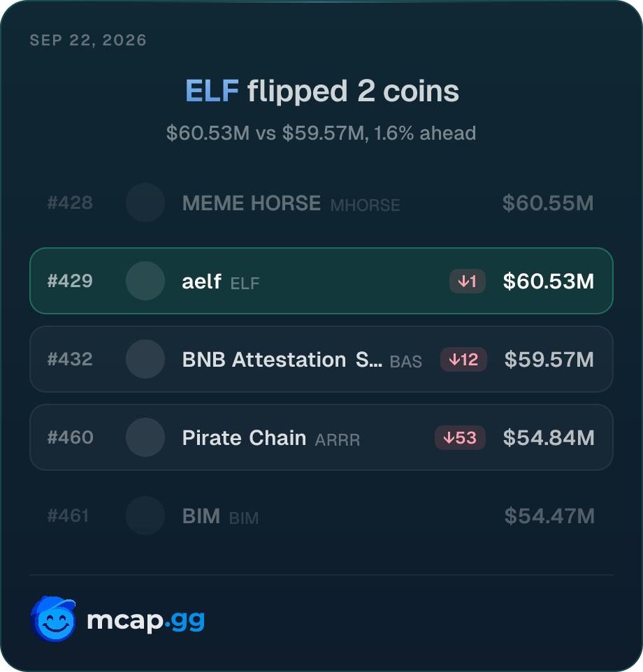The image size is (643, 672).
Task: Click the $60.53M aelf market cap
Action: (x=549, y=281)
